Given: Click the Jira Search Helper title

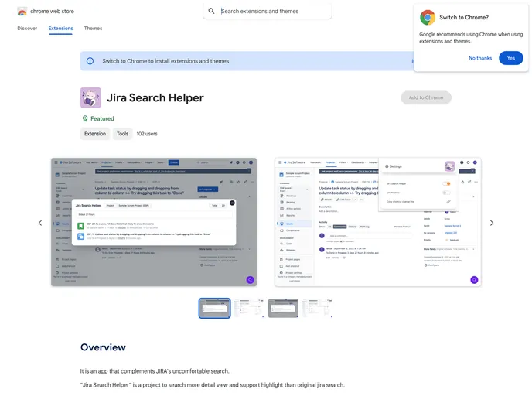Looking at the screenshot, I should [x=155, y=97].
